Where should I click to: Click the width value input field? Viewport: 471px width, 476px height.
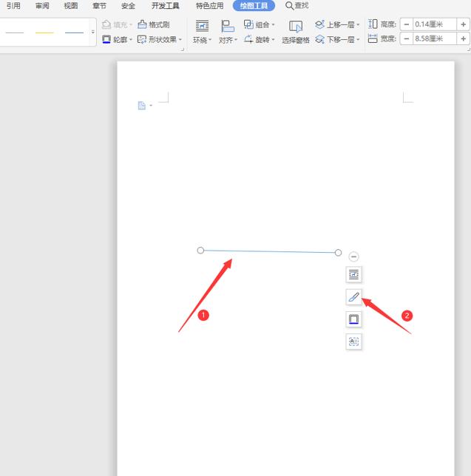point(435,38)
